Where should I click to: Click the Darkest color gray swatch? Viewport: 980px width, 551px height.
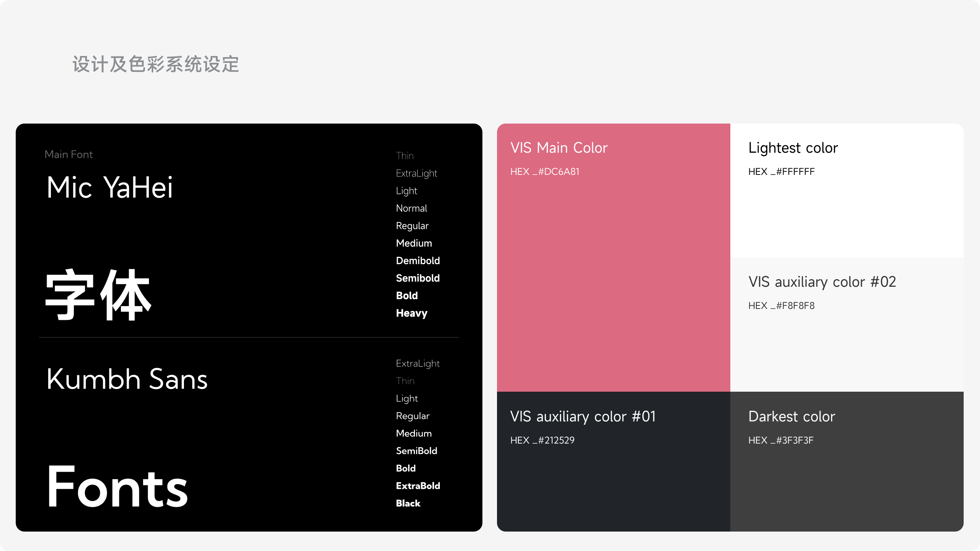pos(847,486)
